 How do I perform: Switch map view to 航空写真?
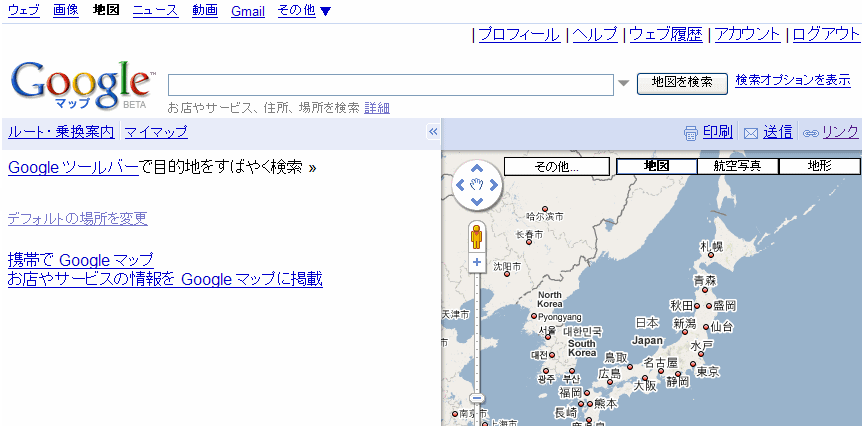[x=738, y=166]
